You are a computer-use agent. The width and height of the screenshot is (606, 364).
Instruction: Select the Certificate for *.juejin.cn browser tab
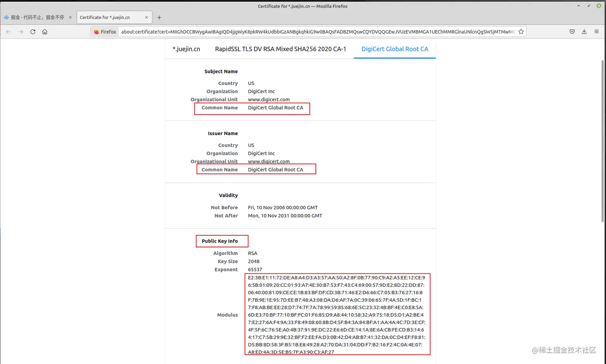114,17
